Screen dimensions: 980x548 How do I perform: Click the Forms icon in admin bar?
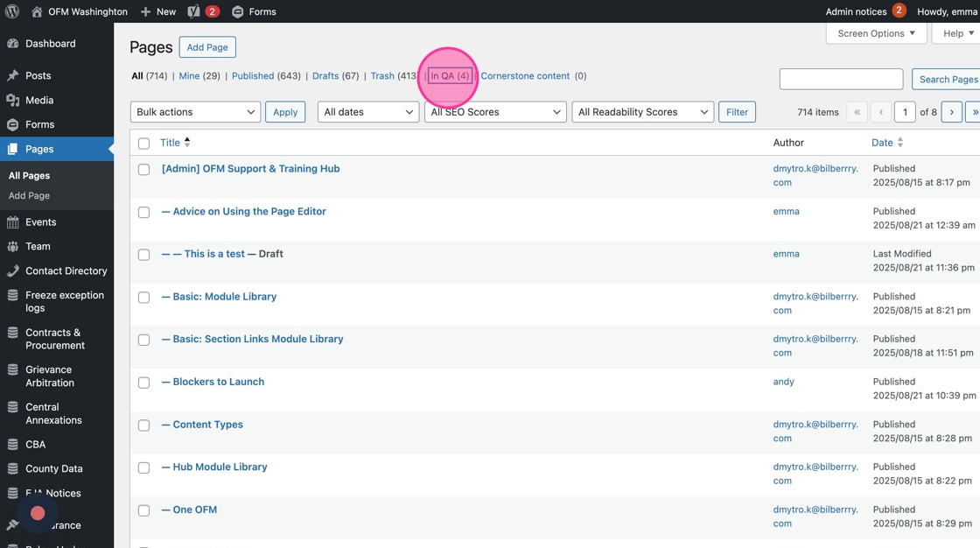coord(237,11)
